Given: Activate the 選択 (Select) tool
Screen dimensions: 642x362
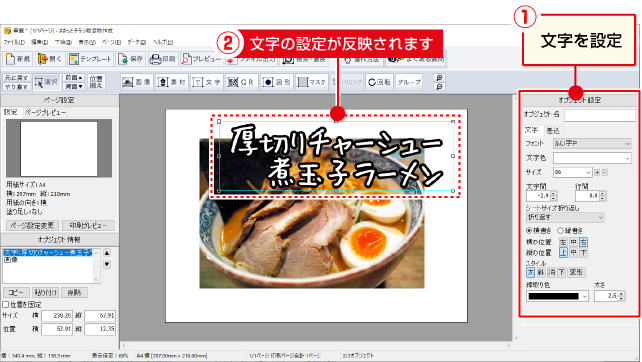Looking at the screenshot, I should 46,82.
